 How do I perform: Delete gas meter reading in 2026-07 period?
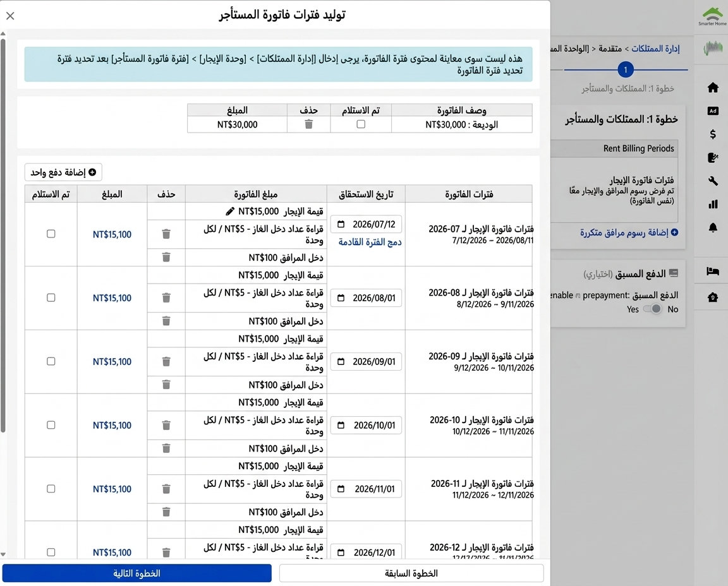coord(166,234)
